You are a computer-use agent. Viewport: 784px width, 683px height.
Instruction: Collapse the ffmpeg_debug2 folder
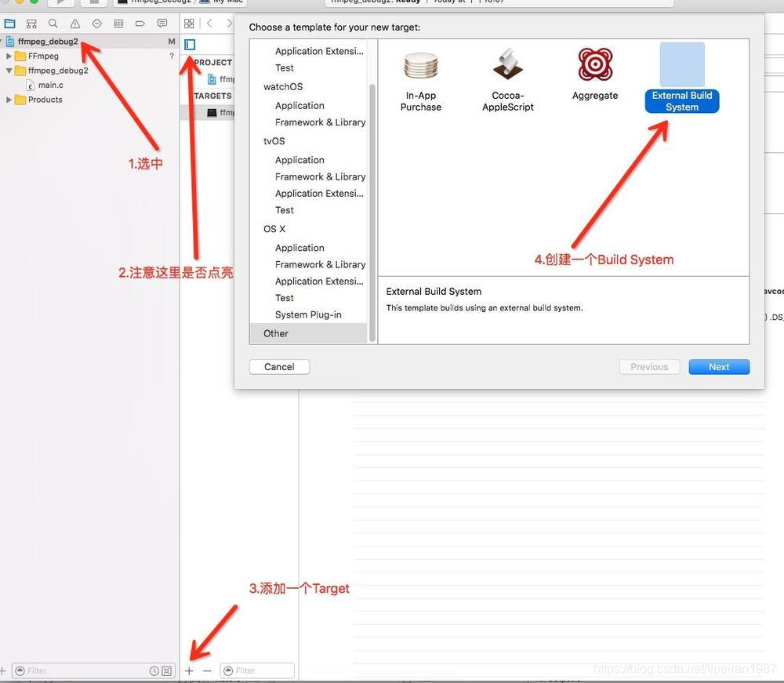(9, 71)
